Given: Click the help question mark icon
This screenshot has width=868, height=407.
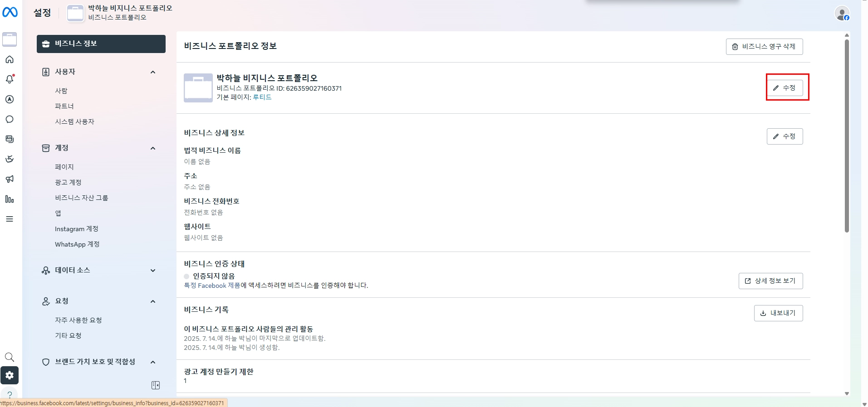Looking at the screenshot, I should (10, 394).
